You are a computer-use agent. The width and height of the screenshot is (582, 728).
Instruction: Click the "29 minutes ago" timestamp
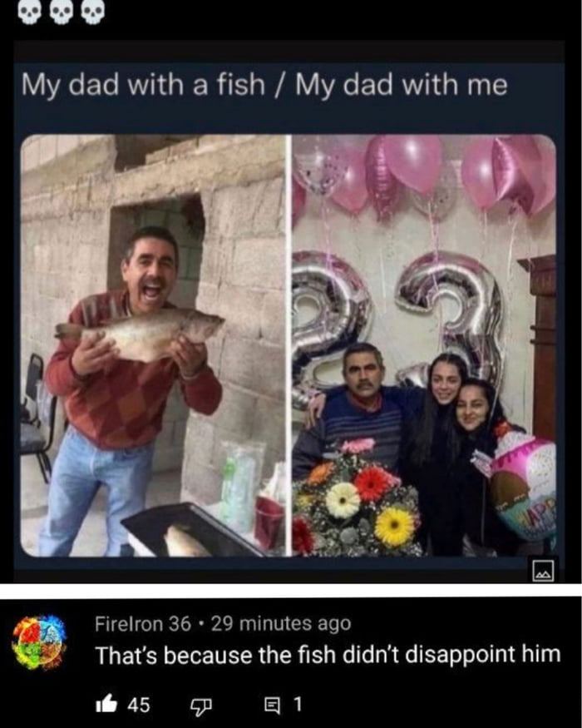pos(281,623)
